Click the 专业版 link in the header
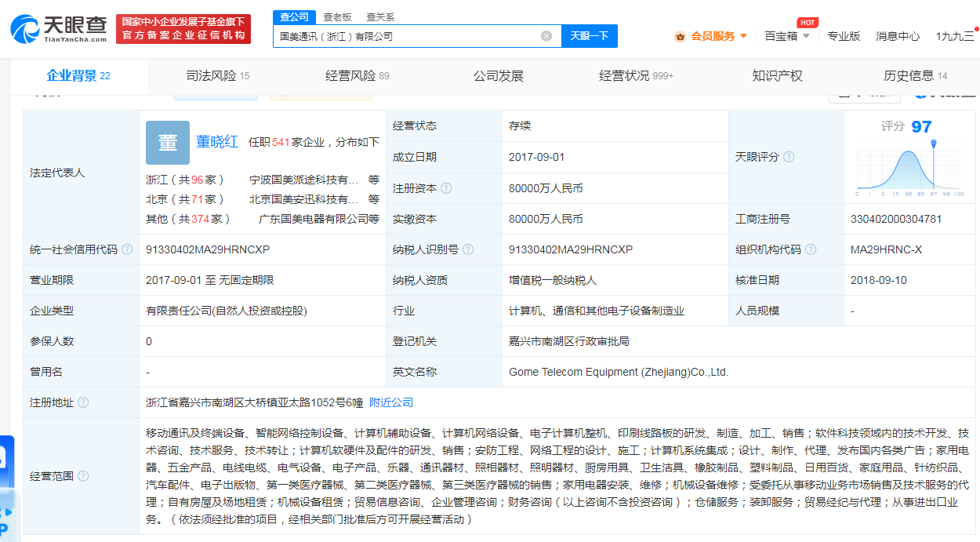Image resolution: width=980 pixels, height=542 pixels. pos(844,36)
